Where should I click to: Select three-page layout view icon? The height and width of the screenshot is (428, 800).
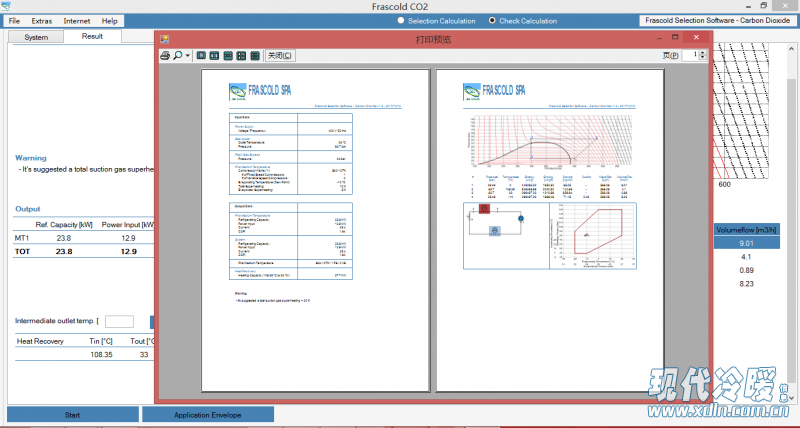(x=228, y=55)
